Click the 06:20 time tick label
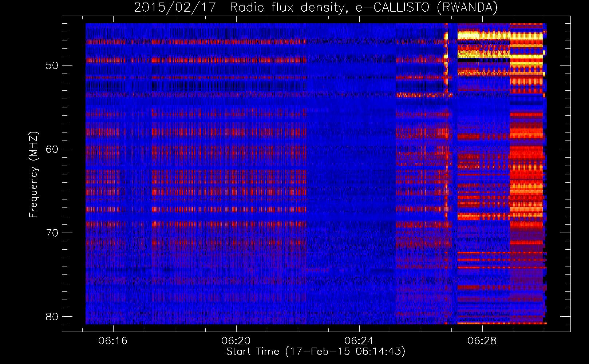This screenshot has height=364, width=589. (236, 341)
